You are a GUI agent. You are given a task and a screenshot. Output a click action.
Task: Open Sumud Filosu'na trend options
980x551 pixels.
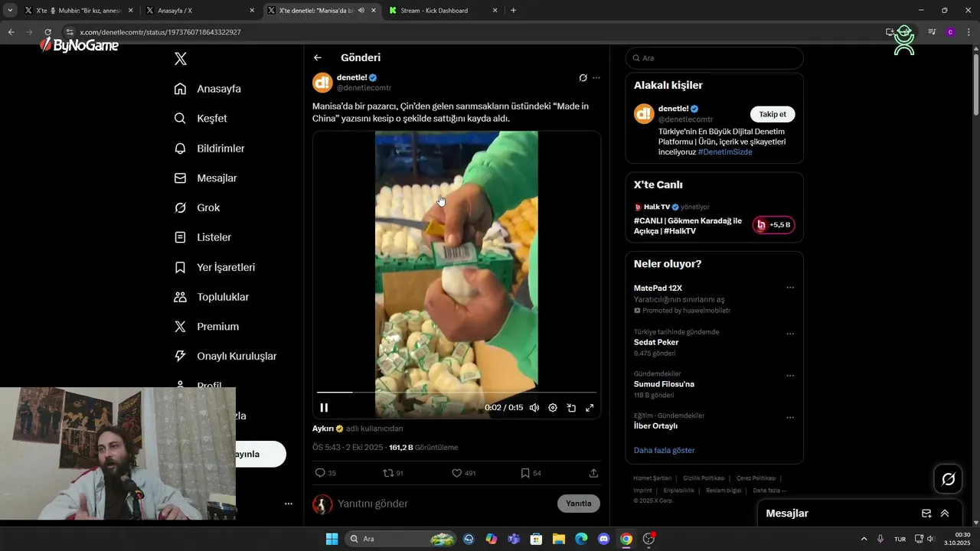[790, 377]
